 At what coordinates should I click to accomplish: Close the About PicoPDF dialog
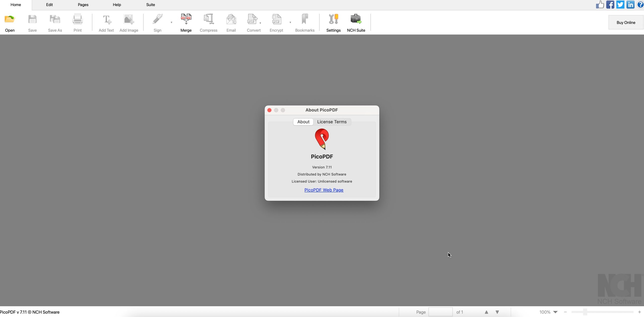[269, 110]
